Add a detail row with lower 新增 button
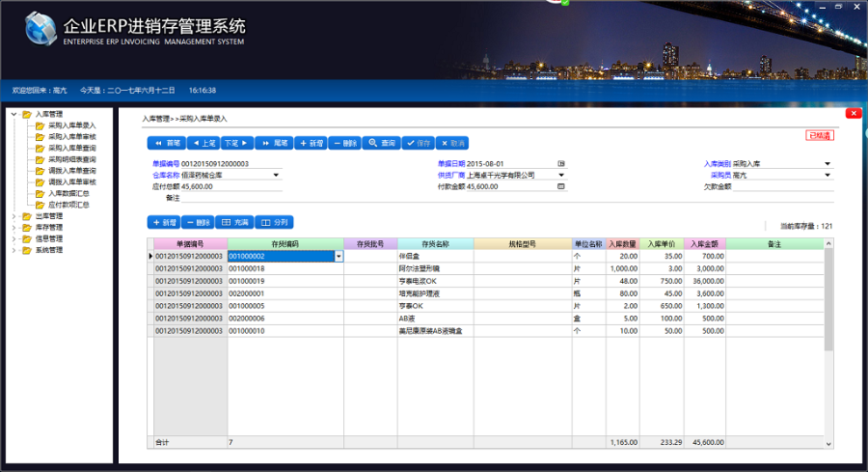The width and height of the screenshot is (868, 472). (x=164, y=222)
